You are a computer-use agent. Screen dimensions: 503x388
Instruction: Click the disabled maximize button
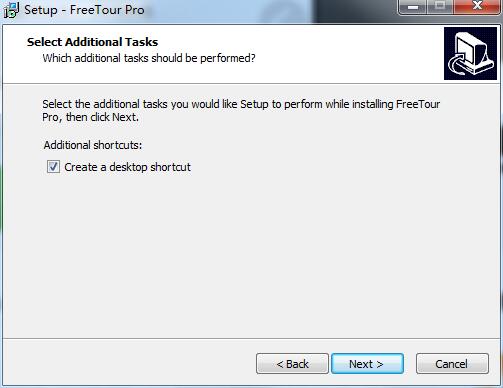440,6
